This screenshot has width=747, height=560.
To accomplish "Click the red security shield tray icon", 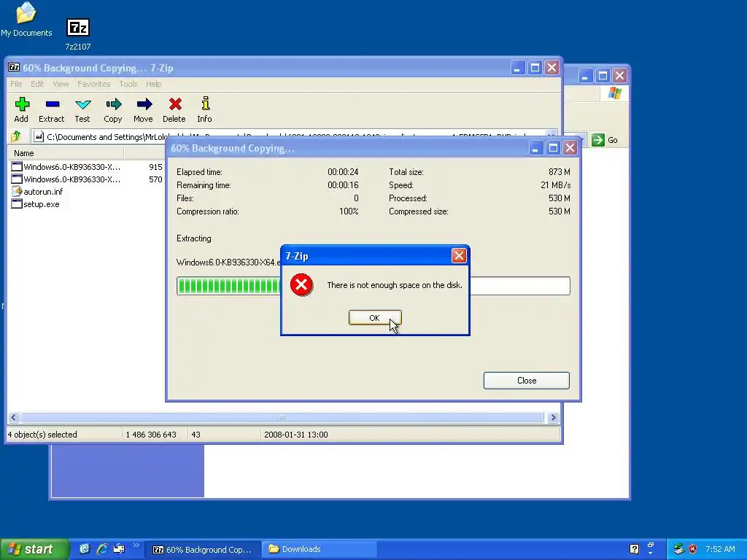I will point(693,549).
